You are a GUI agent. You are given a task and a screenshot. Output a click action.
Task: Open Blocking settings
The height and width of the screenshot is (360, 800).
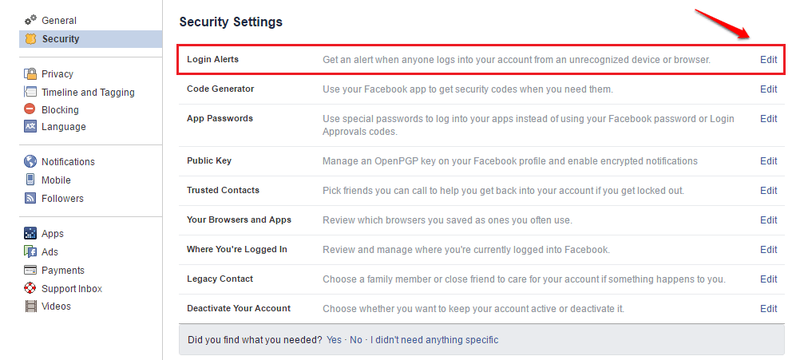[x=60, y=110]
